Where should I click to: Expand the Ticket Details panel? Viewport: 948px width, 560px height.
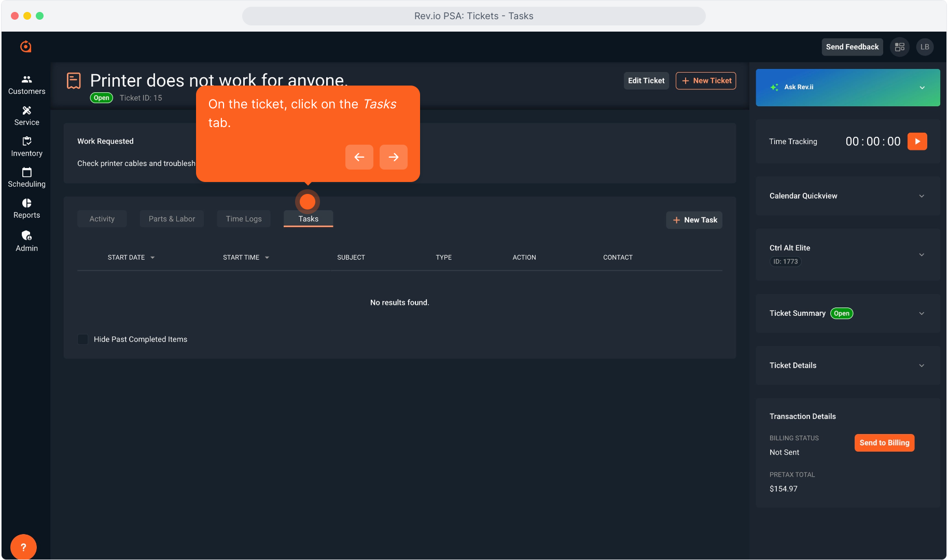click(x=922, y=366)
